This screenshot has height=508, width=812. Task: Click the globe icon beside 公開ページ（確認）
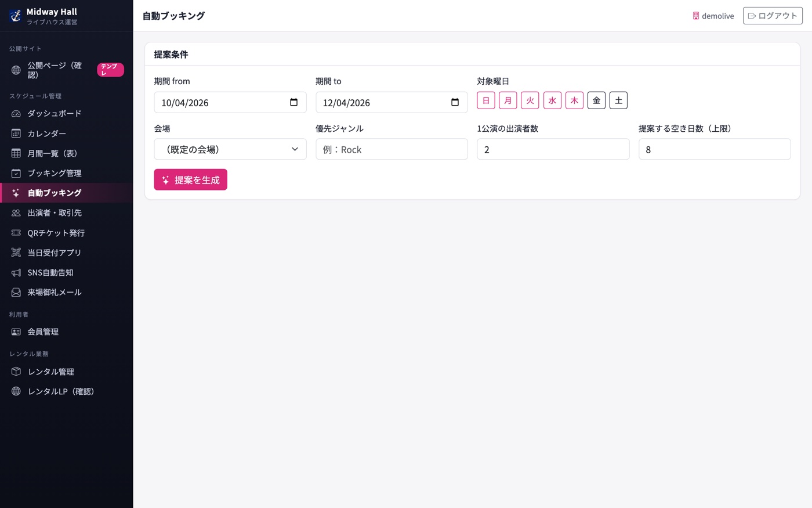pos(16,70)
